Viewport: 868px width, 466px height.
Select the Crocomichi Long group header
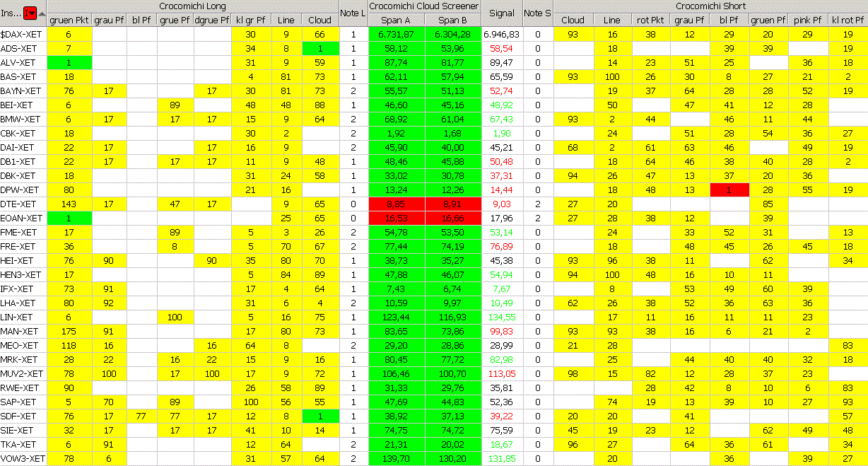(192, 6)
